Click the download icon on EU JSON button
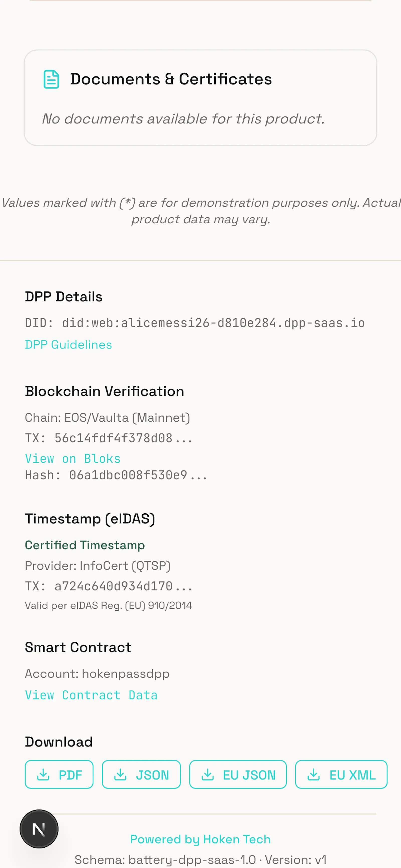This screenshot has width=401, height=868. (x=208, y=775)
